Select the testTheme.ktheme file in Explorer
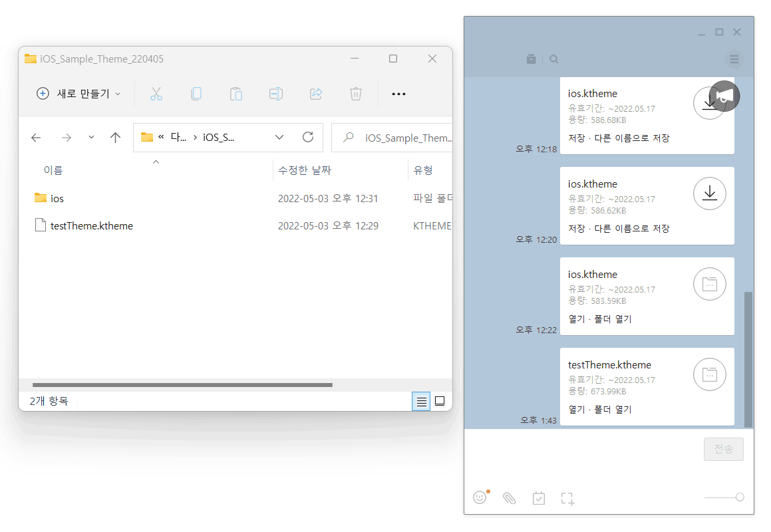The width and height of the screenshot is (771, 532). pos(91,225)
